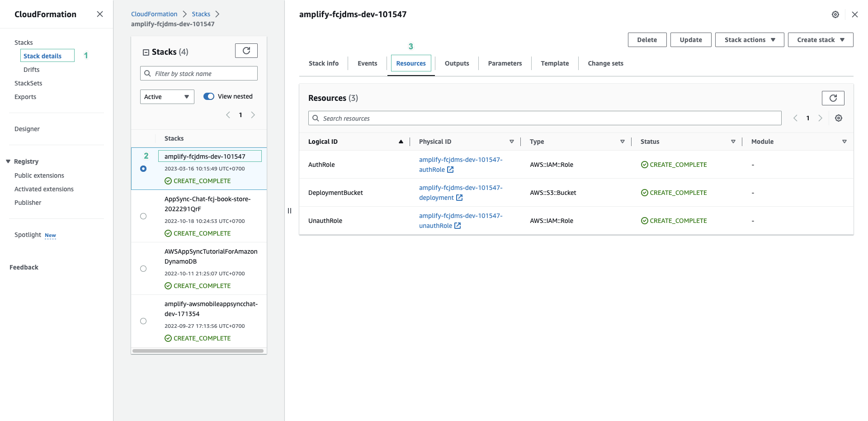
Task: Open the amplify-fcjdms-dev-101547-unauthRole link
Action: pyautogui.click(x=461, y=221)
